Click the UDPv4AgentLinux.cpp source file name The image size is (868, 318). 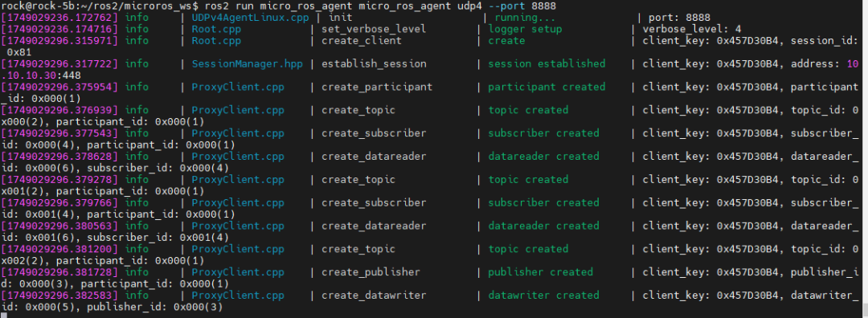tap(250, 17)
